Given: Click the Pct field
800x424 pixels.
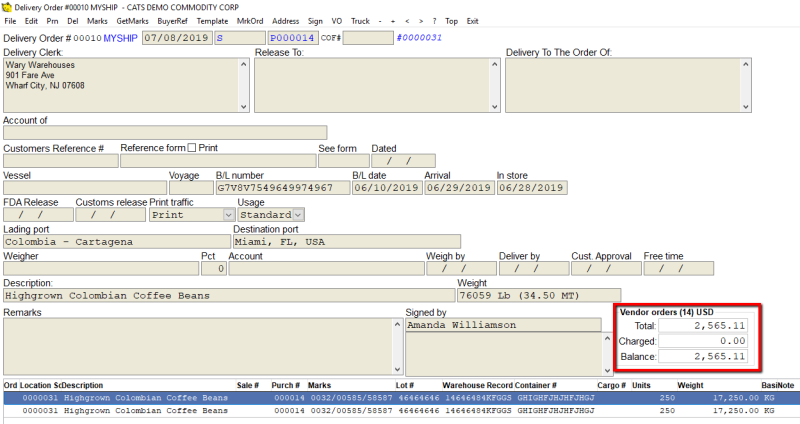Looking at the screenshot, I should pyautogui.click(x=214, y=268).
